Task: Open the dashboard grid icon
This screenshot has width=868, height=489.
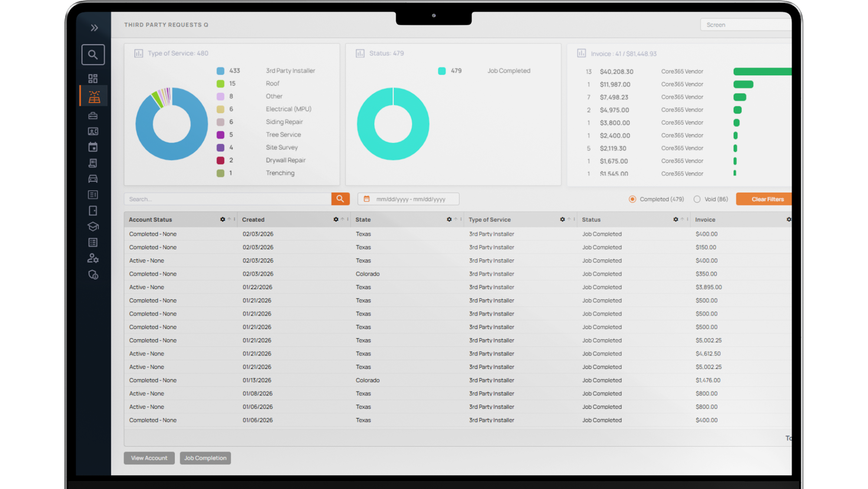Action: click(x=93, y=79)
